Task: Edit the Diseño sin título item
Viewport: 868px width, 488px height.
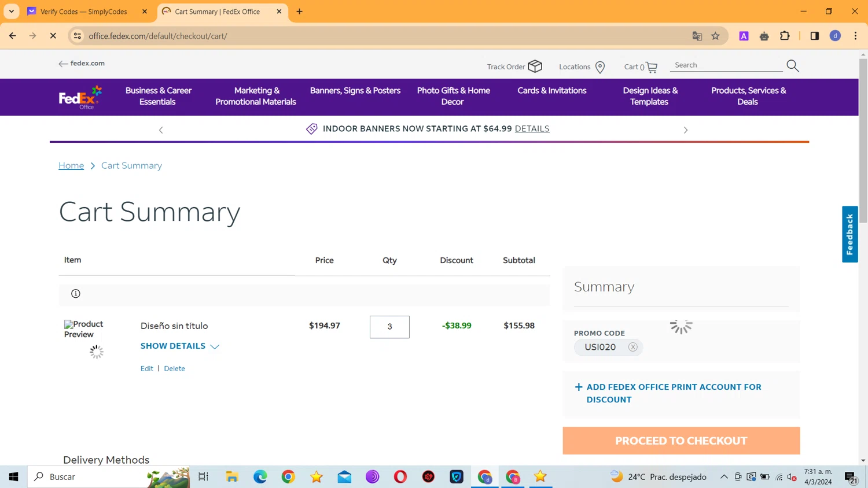Action: (146, 368)
